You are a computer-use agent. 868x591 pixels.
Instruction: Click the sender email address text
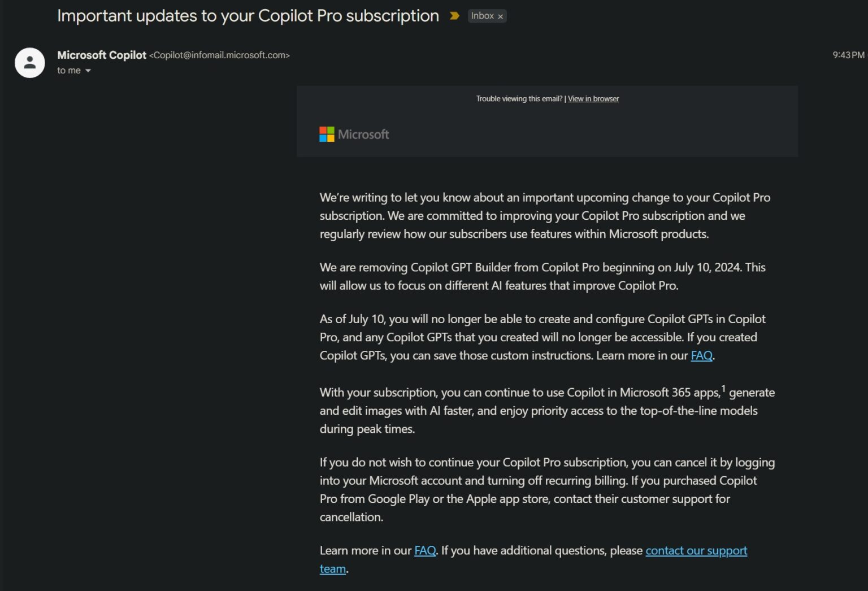[x=219, y=55]
